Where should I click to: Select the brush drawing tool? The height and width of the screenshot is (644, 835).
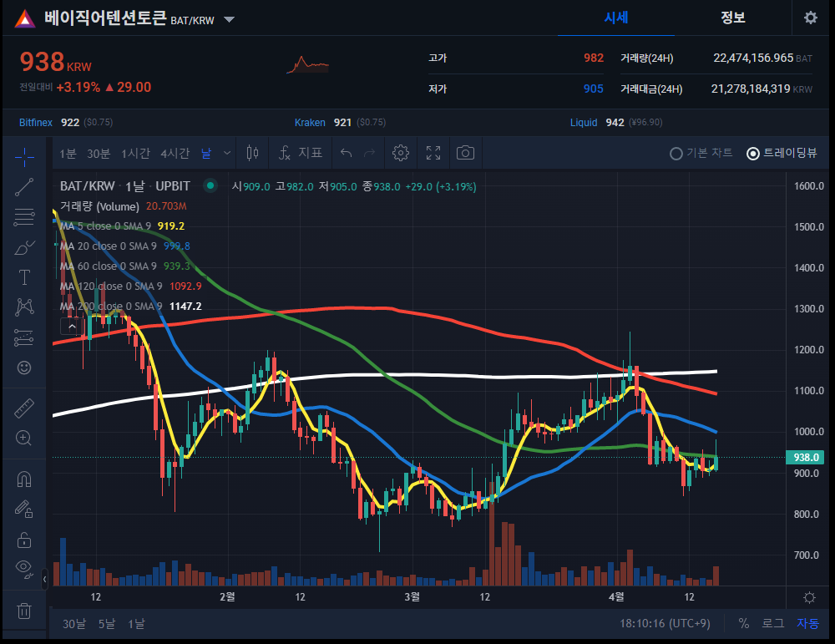click(x=24, y=248)
